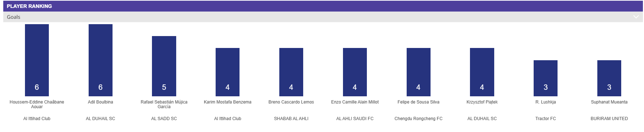Open SHABAB AL AHLI club label
This screenshot has width=644, height=132.
point(291,119)
